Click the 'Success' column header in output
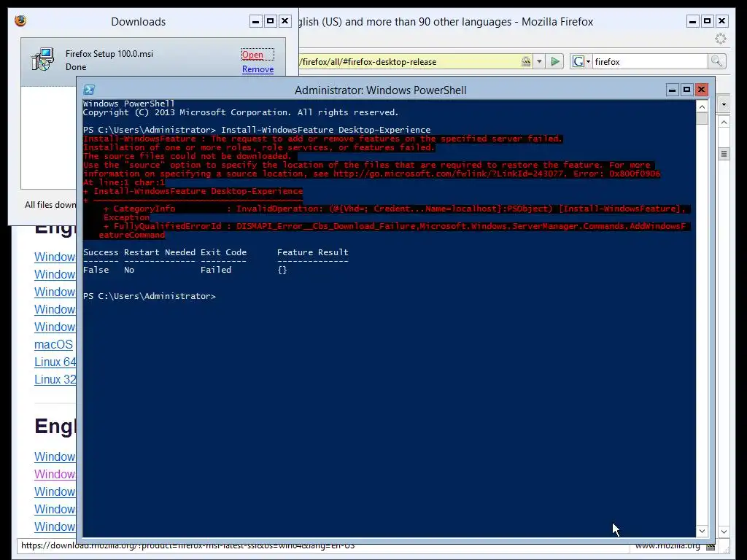This screenshot has height=560, width=747. click(101, 252)
